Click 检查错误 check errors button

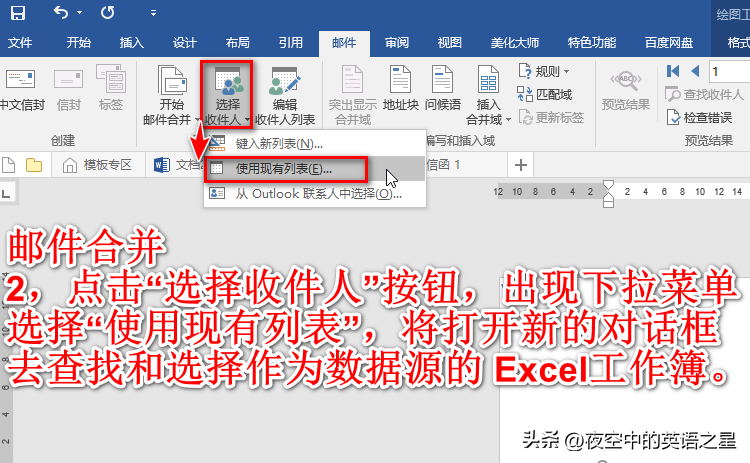point(699,117)
